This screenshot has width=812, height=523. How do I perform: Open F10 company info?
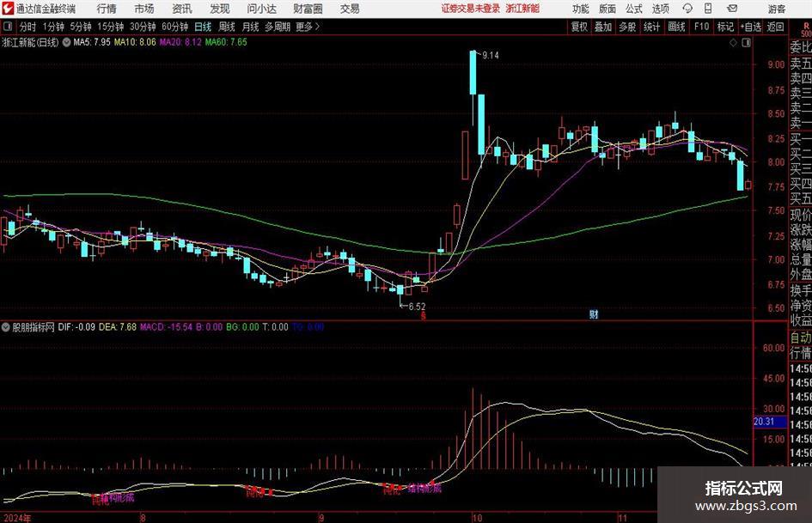tap(702, 27)
